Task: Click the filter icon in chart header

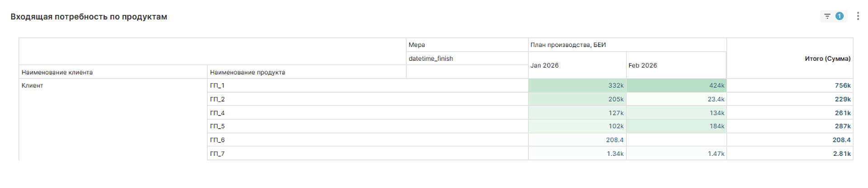Action: [x=827, y=16]
